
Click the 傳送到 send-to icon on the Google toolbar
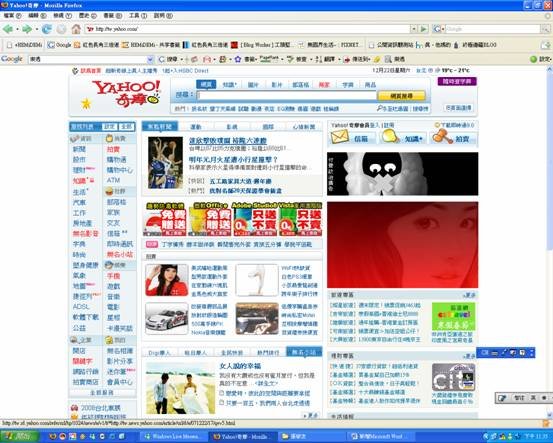[347, 59]
